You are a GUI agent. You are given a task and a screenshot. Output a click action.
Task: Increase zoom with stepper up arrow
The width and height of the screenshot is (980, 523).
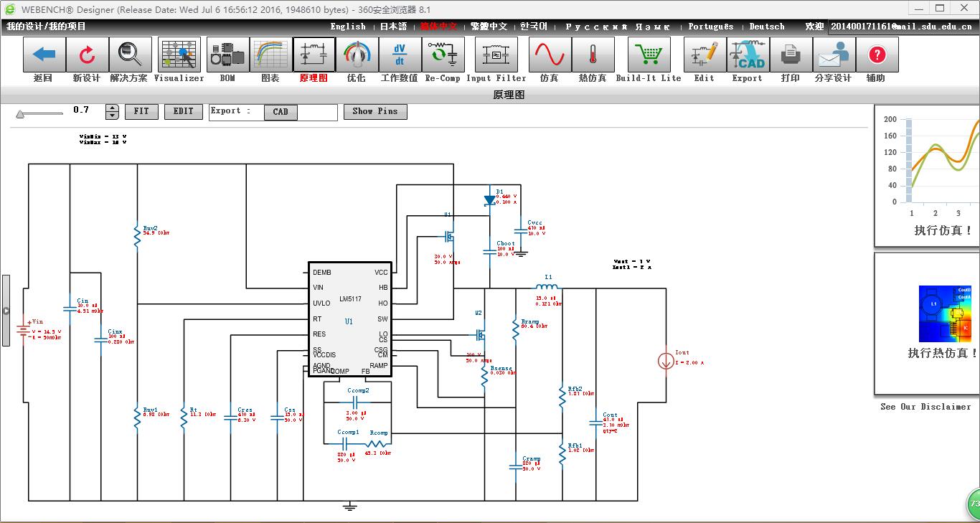pyautogui.click(x=112, y=108)
